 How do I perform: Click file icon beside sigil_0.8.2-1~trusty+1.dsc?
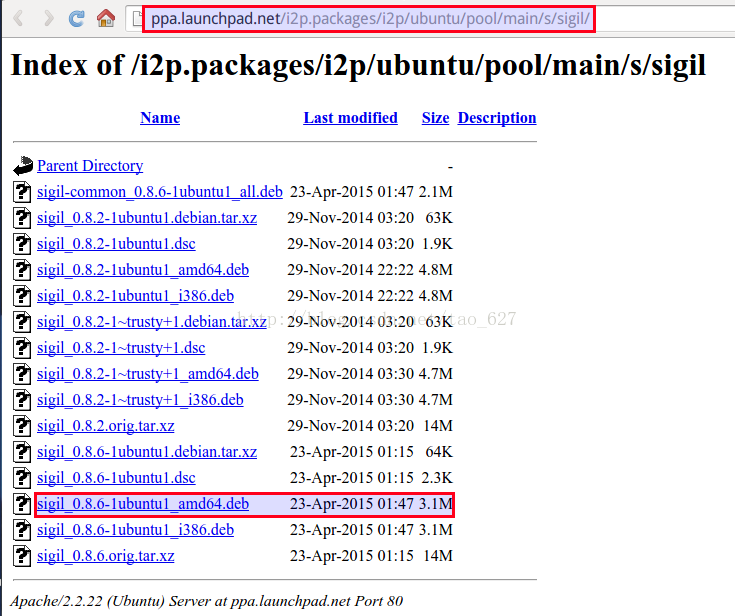[x=22, y=348]
